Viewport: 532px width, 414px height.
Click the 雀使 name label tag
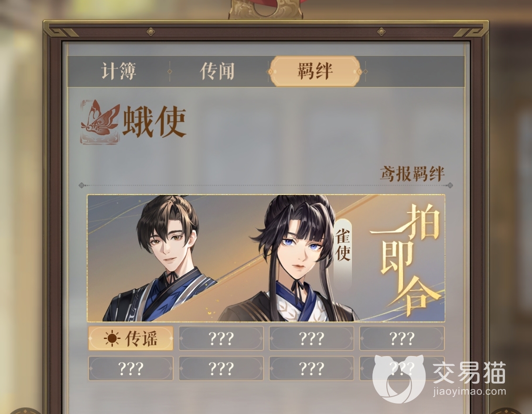[x=343, y=244]
